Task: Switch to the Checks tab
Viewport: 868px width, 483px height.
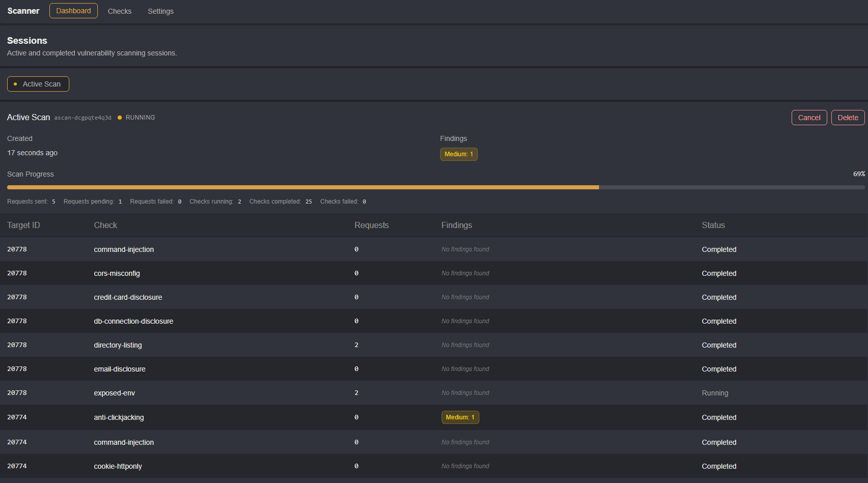Action: pyautogui.click(x=119, y=11)
